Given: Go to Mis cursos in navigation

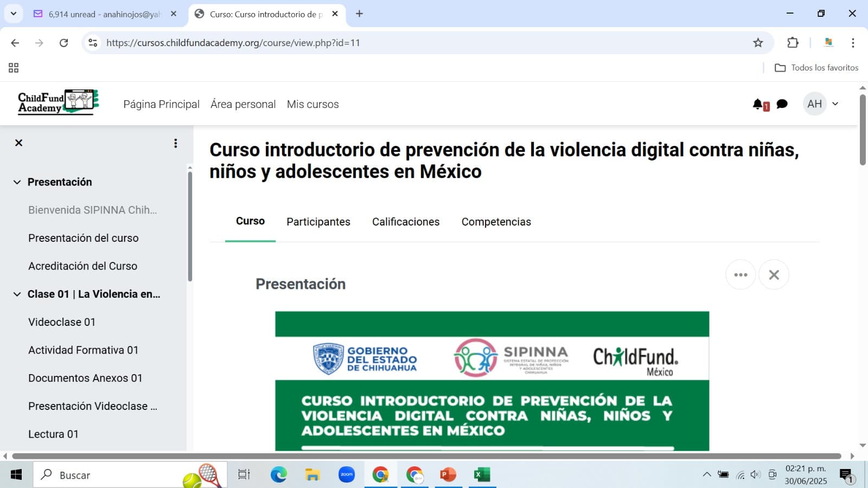Looking at the screenshot, I should [312, 104].
